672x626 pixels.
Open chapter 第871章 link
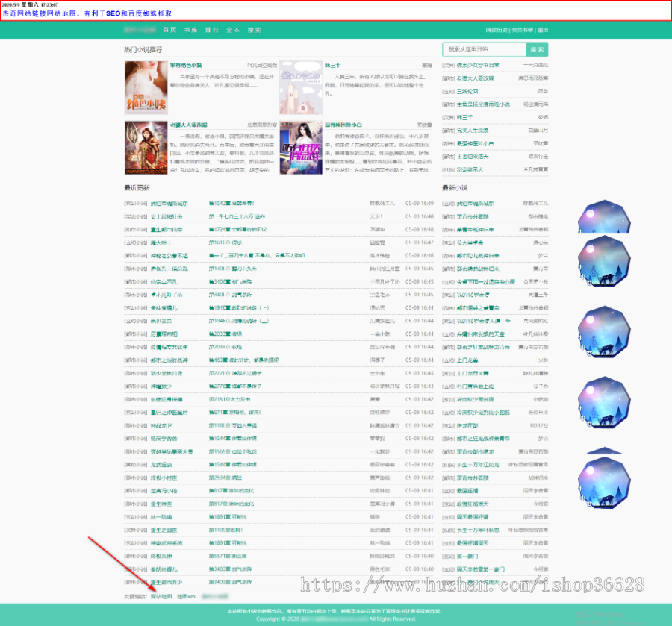(x=234, y=413)
